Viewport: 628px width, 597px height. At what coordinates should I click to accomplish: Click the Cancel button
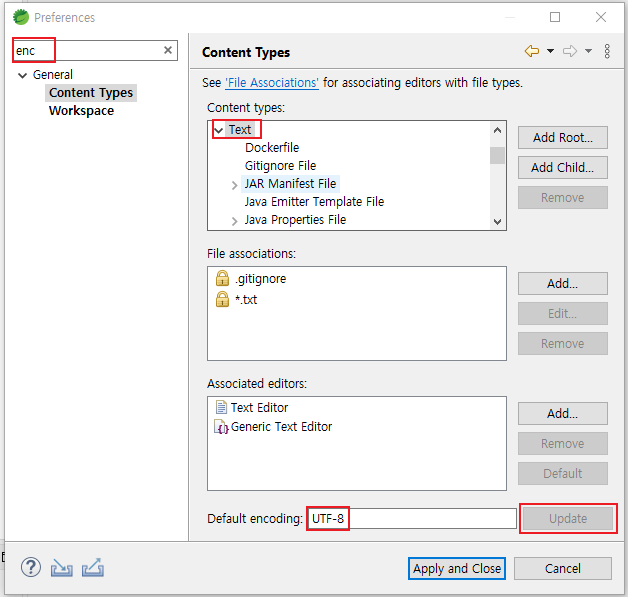[563, 568]
